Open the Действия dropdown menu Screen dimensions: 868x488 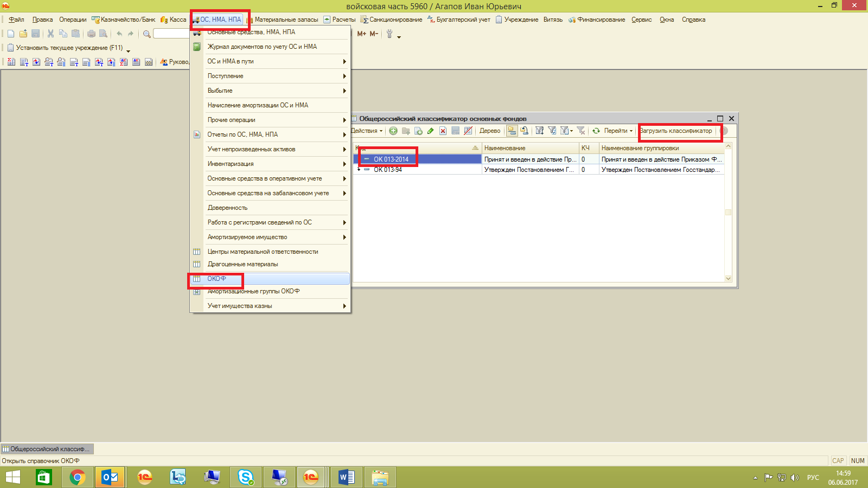pyautogui.click(x=367, y=131)
